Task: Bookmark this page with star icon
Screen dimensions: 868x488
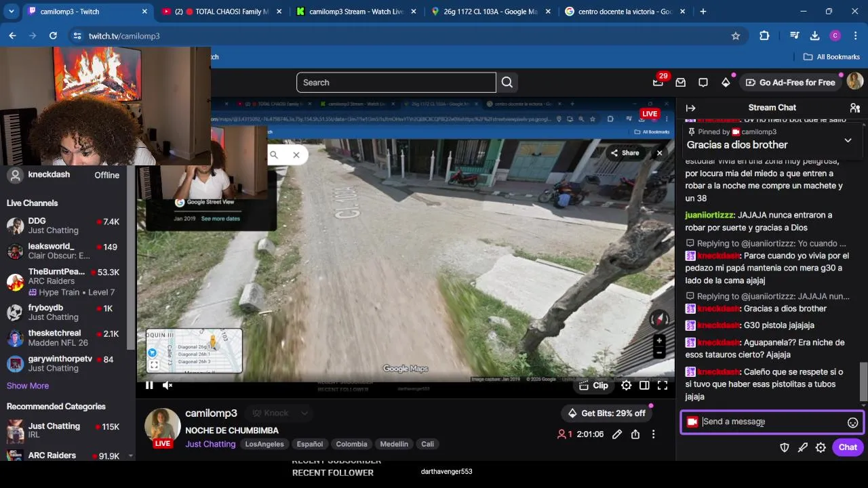Action: pyautogui.click(x=736, y=36)
